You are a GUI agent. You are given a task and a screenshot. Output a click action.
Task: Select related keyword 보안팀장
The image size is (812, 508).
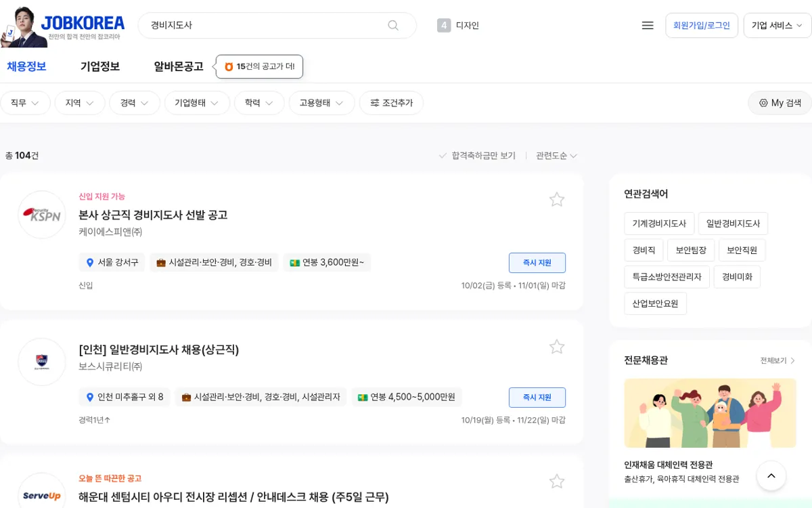691,250
